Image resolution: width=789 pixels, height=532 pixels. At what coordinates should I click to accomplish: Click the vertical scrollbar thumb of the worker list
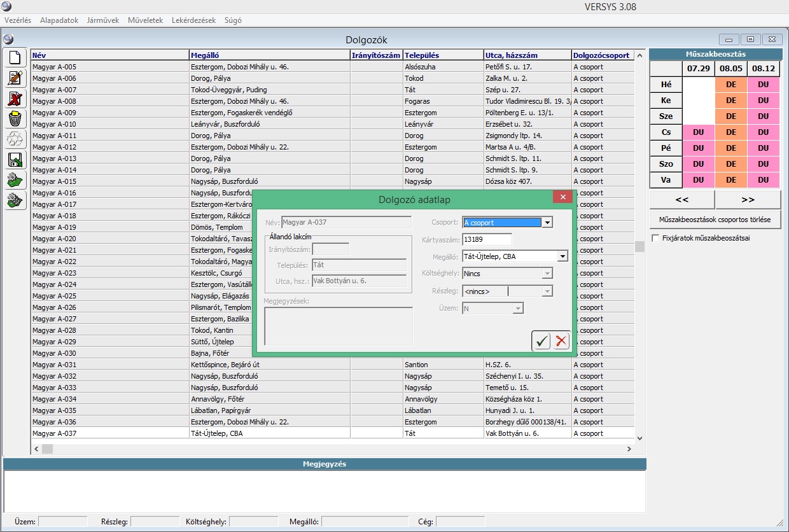[x=639, y=246]
